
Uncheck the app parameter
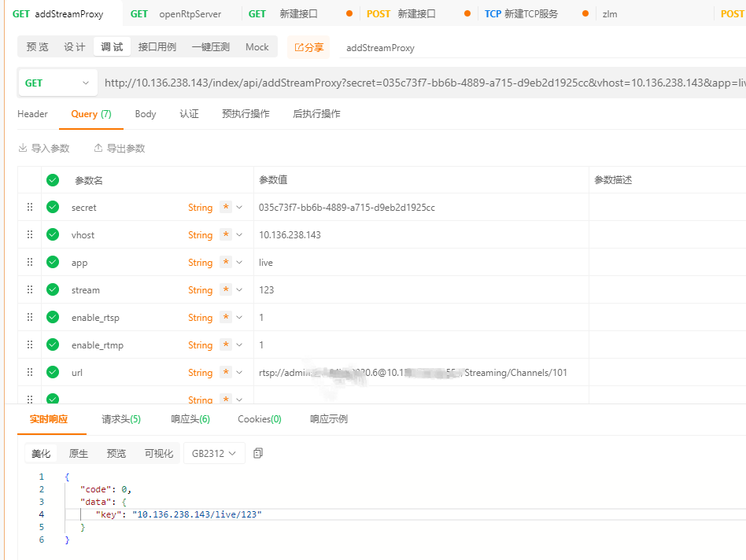tap(53, 262)
